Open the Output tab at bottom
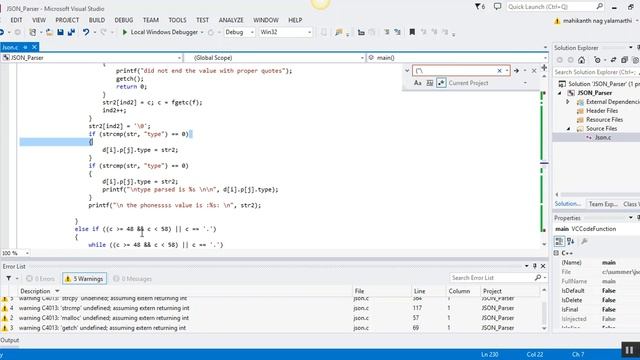640x360 pixels. click(x=10, y=340)
